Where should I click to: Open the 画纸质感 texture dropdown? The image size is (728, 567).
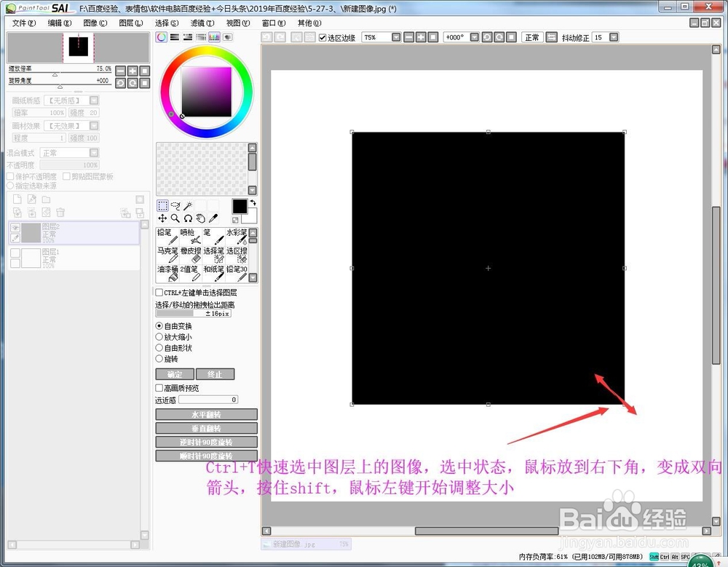click(x=94, y=100)
